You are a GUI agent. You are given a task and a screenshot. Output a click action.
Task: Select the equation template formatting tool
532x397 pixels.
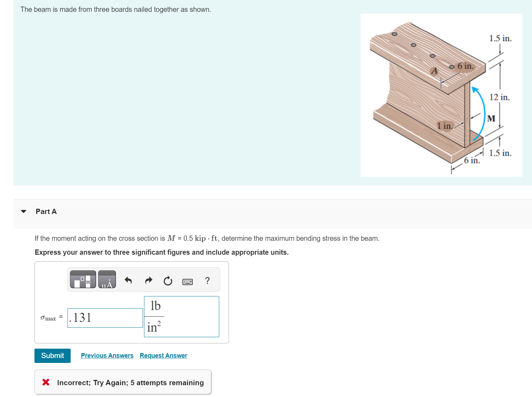tap(82, 279)
